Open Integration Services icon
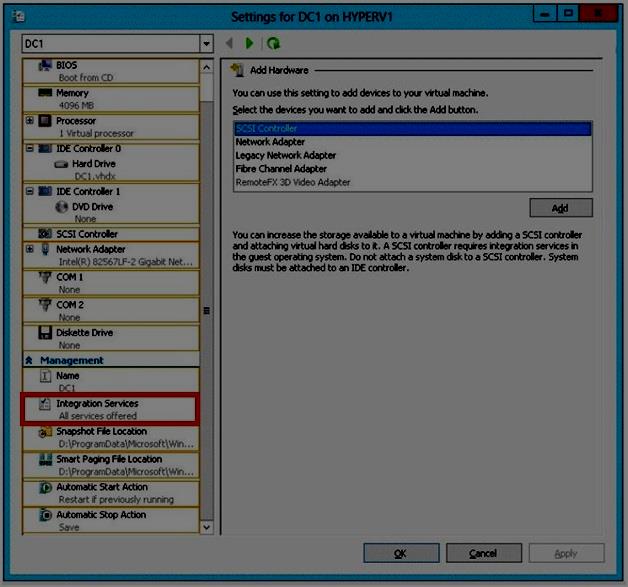This screenshot has width=628, height=587. [45, 404]
